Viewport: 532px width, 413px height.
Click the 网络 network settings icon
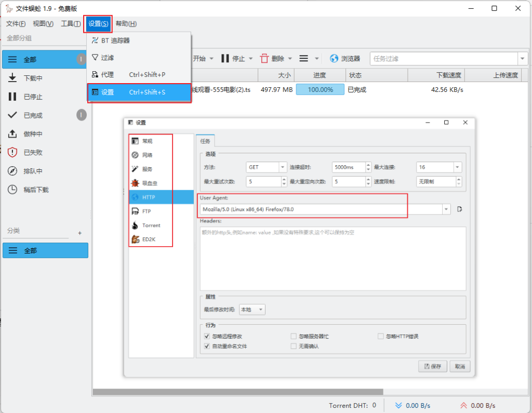coord(135,155)
